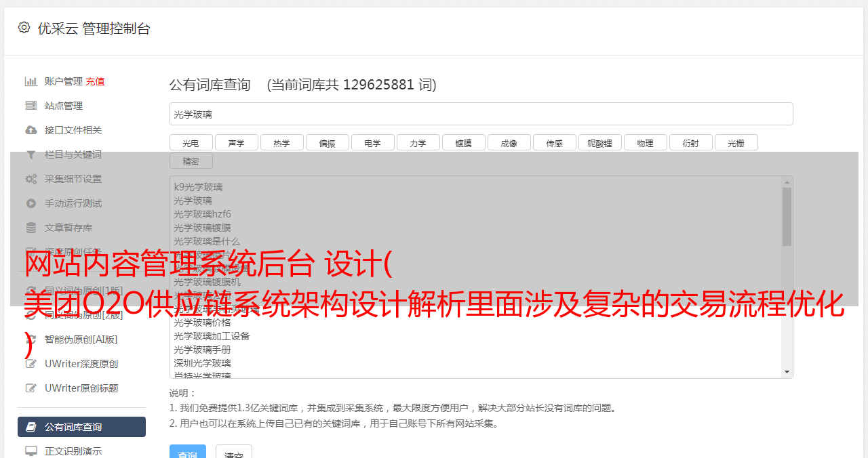Click the 栏目与关键词 filter icon

point(31,154)
